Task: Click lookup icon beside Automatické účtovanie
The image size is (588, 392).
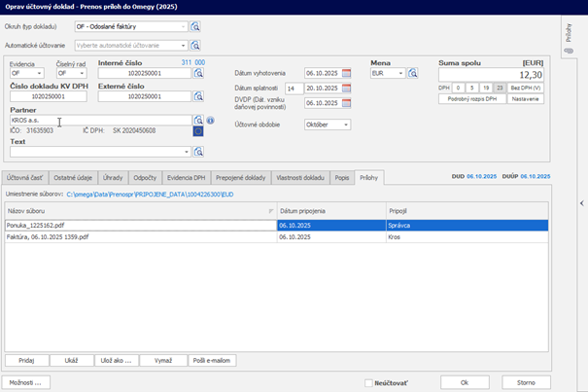Action: click(x=195, y=45)
